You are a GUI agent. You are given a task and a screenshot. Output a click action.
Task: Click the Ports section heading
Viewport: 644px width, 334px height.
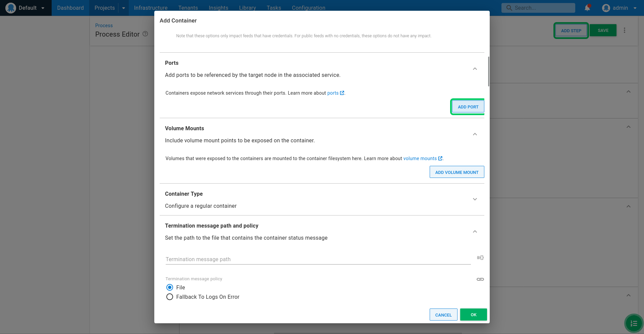pyautogui.click(x=172, y=63)
